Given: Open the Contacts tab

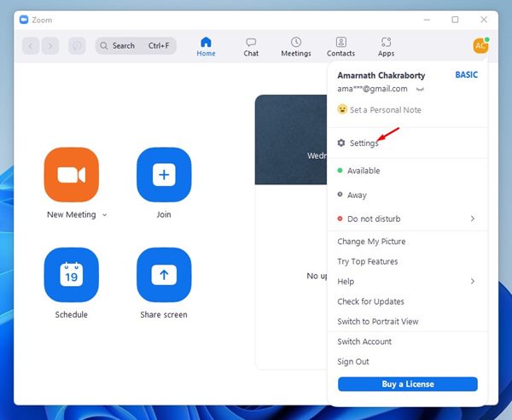Looking at the screenshot, I should coord(340,47).
